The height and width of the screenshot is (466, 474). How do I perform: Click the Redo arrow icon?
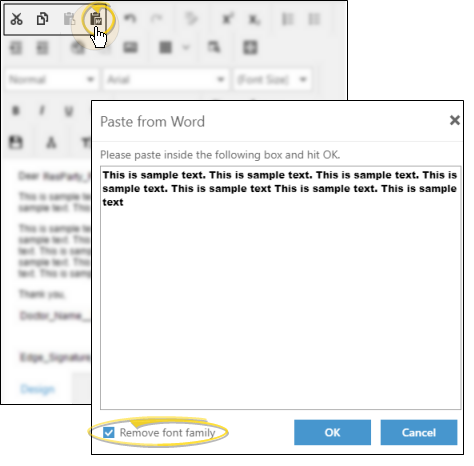coord(156,19)
